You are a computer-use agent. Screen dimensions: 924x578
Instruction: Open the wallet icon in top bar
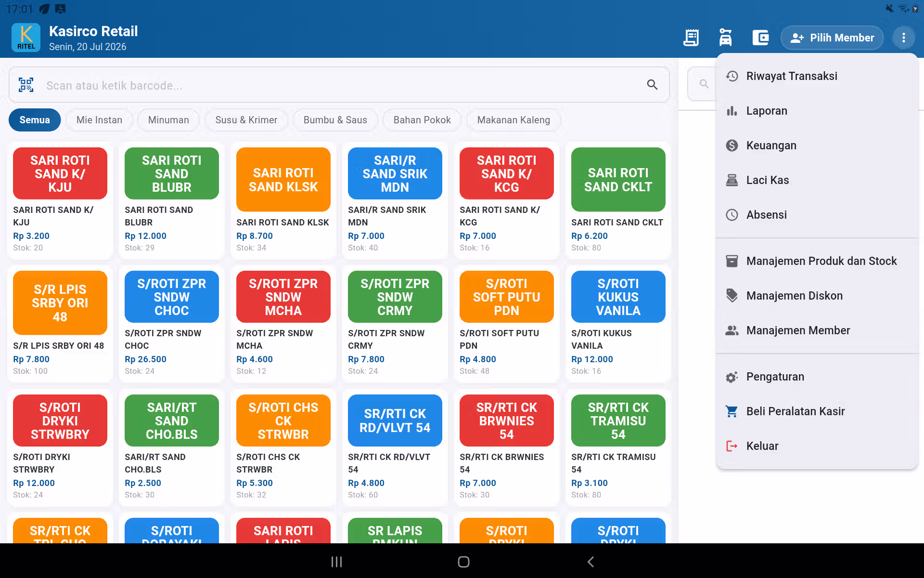pos(760,38)
